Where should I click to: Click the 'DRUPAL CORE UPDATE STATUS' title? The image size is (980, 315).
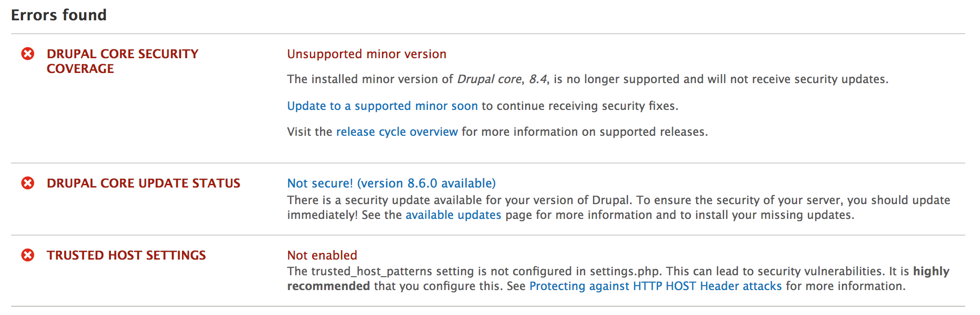143,183
